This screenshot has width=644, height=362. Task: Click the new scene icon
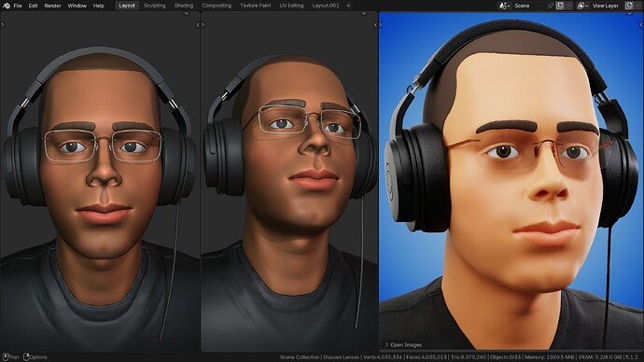pyautogui.click(x=560, y=6)
